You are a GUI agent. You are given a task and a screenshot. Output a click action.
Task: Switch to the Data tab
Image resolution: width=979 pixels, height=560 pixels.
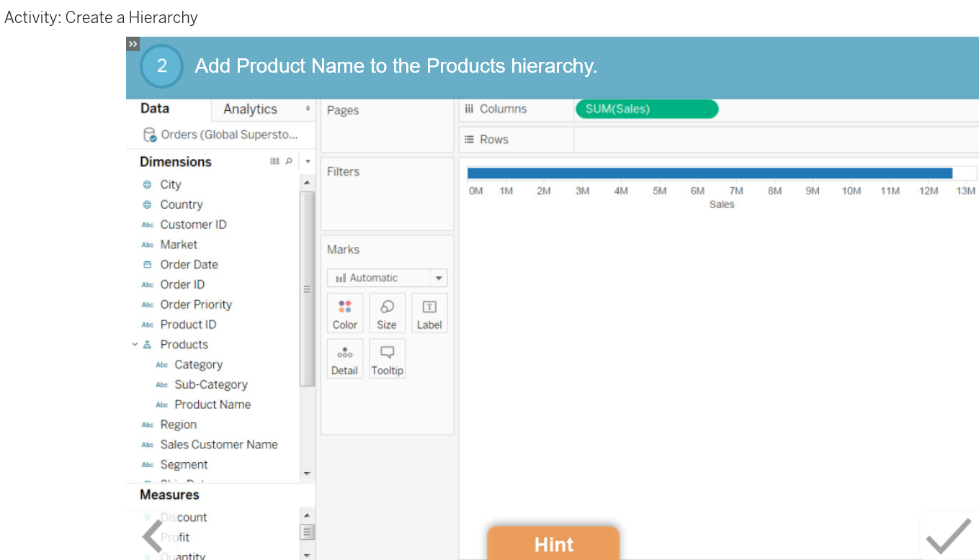(x=155, y=109)
